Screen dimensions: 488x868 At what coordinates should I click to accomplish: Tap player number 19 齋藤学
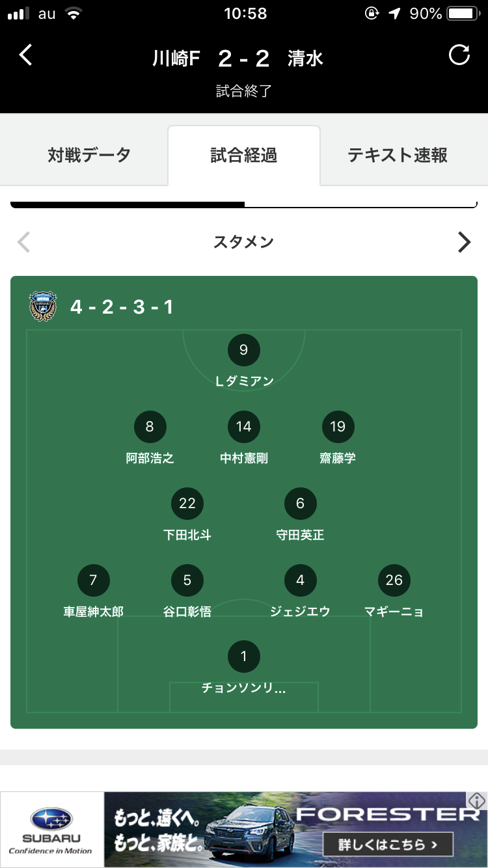click(338, 427)
